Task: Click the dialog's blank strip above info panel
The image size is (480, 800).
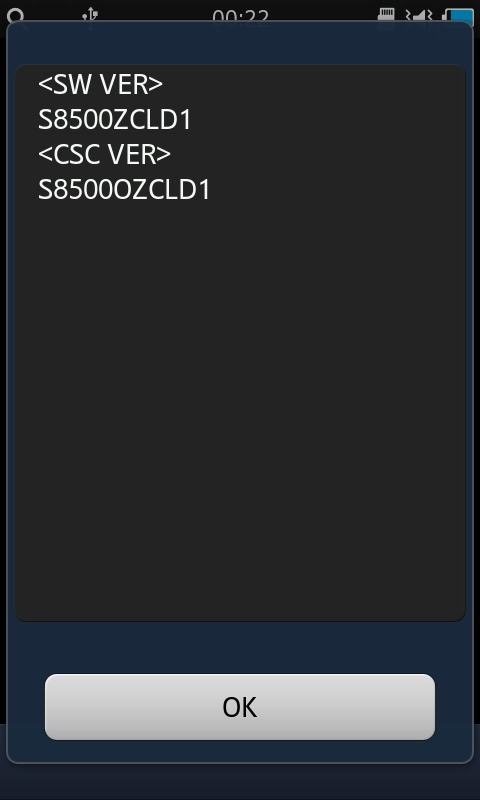Action: tap(240, 43)
